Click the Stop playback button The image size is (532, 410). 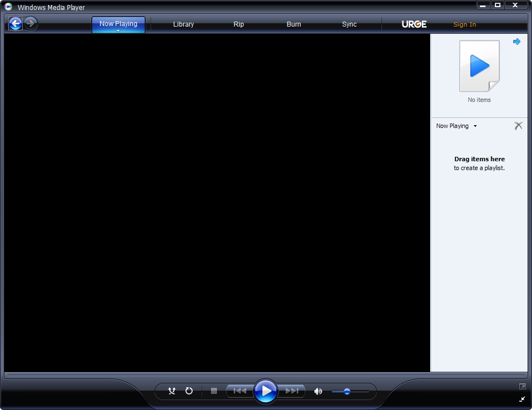pyautogui.click(x=214, y=391)
